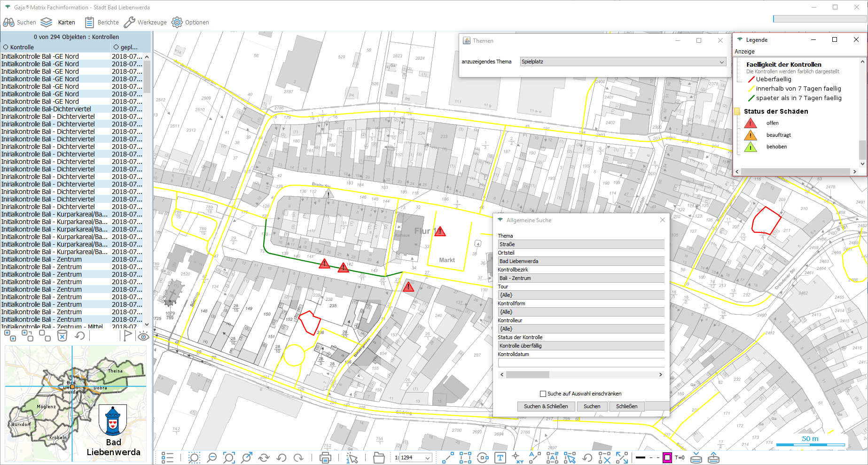
Task: Open the Werkzeuge menu
Action: [146, 22]
